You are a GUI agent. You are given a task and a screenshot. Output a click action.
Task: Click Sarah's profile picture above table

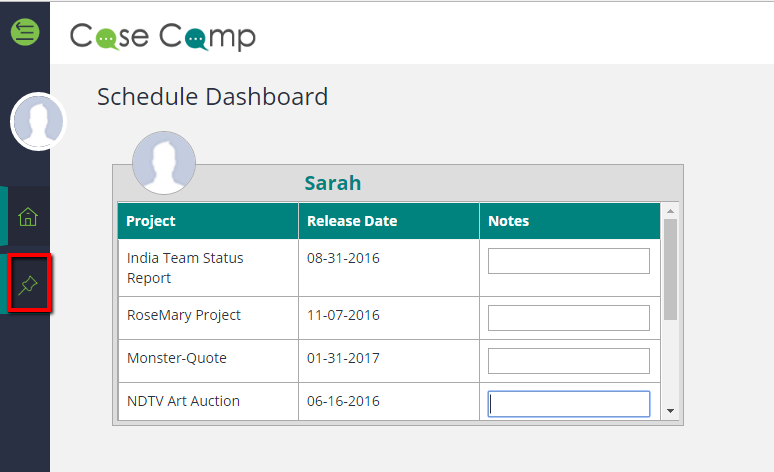click(164, 163)
